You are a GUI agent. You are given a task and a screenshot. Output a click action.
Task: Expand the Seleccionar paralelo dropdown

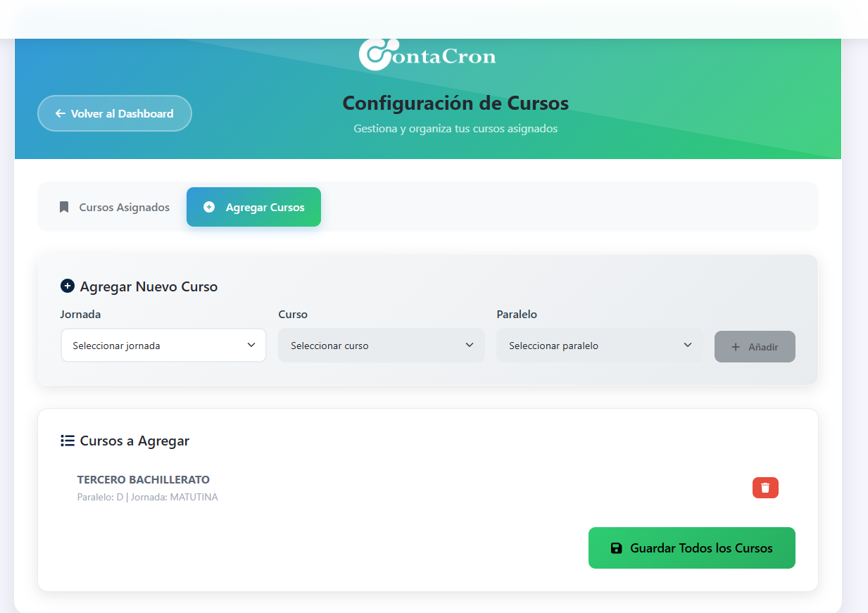599,345
